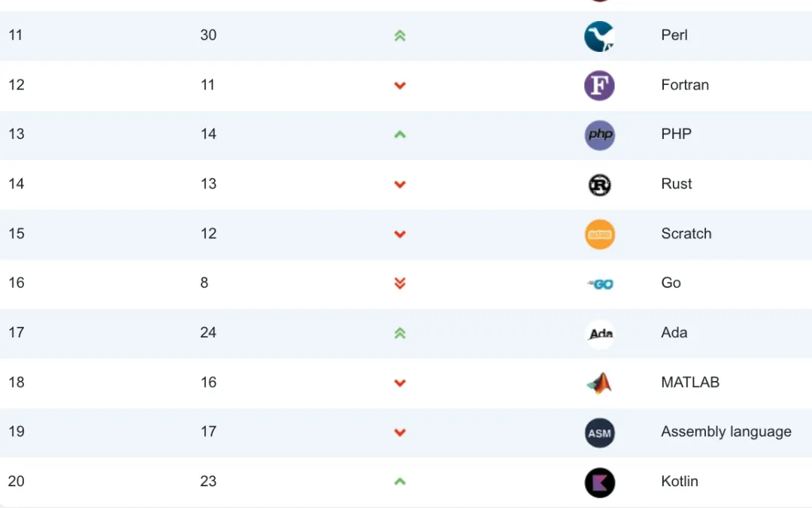812x508 pixels.
Task: Click the orange Scratch logo
Action: (x=599, y=234)
